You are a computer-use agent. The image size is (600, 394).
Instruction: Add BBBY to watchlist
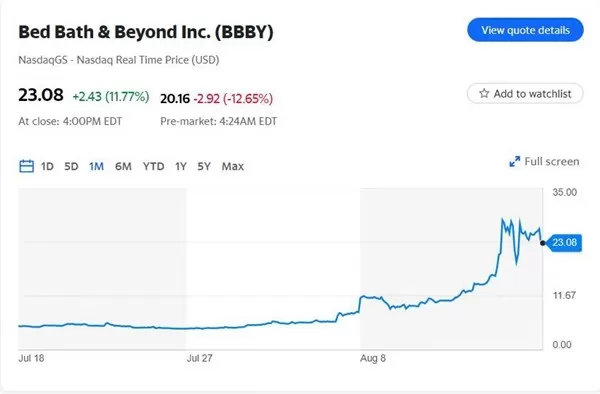point(525,93)
